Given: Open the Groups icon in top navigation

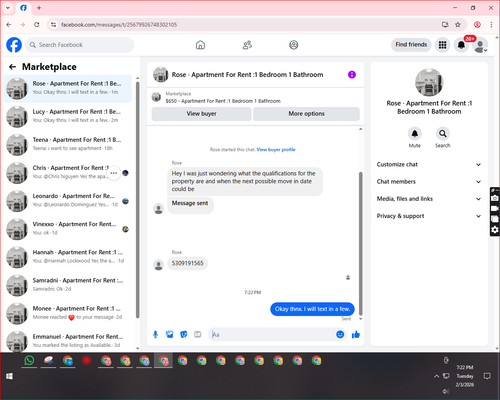Looking at the screenshot, I should pos(294,45).
